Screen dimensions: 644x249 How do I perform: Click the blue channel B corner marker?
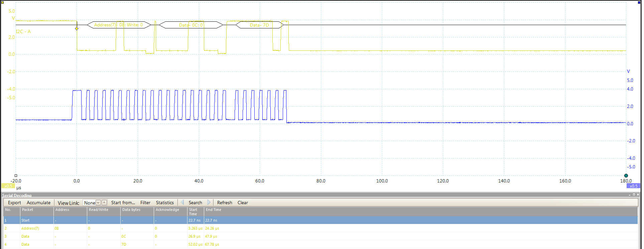pyautogui.click(x=639, y=2)
